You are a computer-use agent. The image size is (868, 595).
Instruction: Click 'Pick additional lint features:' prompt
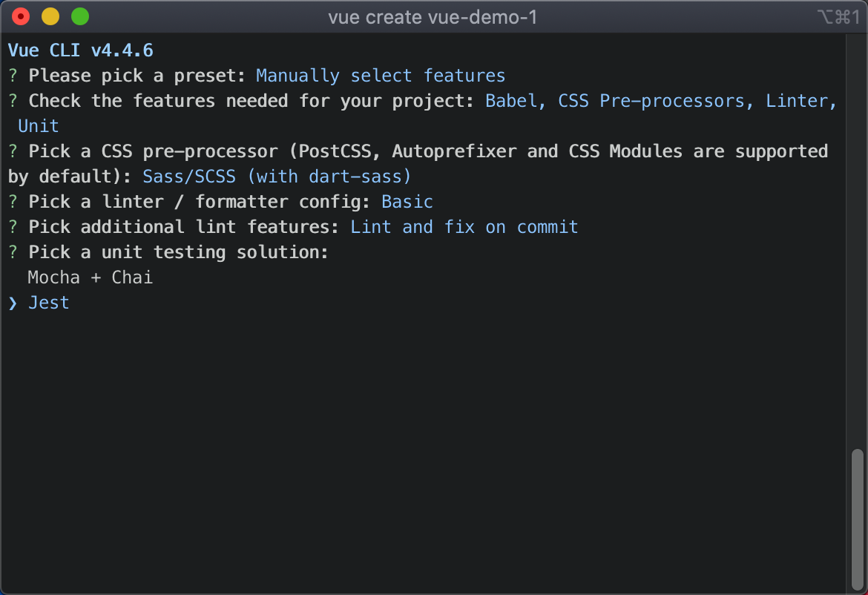click(x=184, y=227)
